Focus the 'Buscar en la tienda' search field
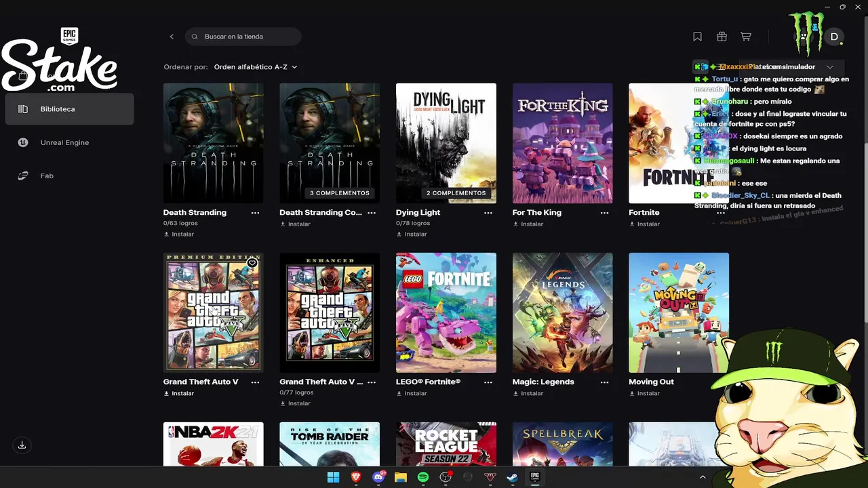 point(243,37)
